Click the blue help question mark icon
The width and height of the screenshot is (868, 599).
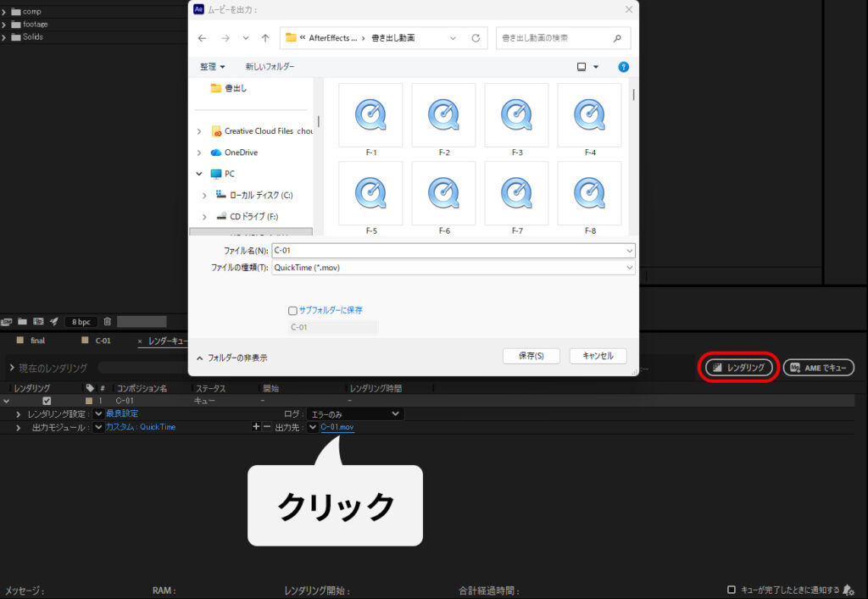tap(623, 66)
